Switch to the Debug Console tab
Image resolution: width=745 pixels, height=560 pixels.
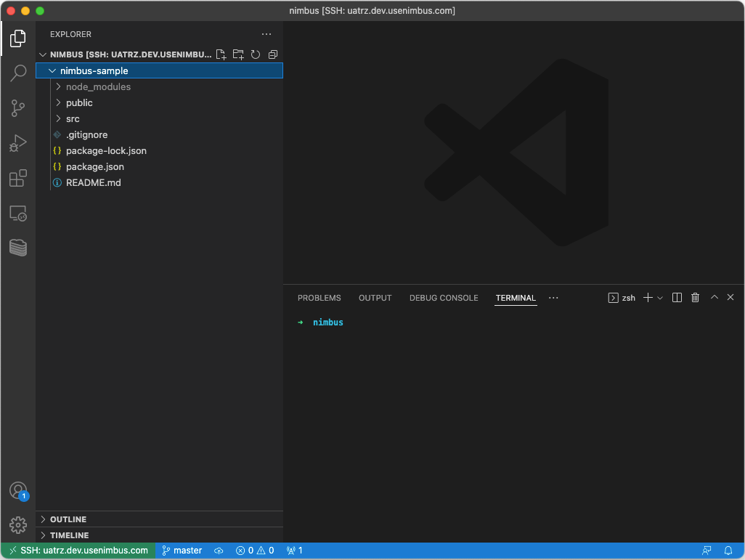pos(444,298)
